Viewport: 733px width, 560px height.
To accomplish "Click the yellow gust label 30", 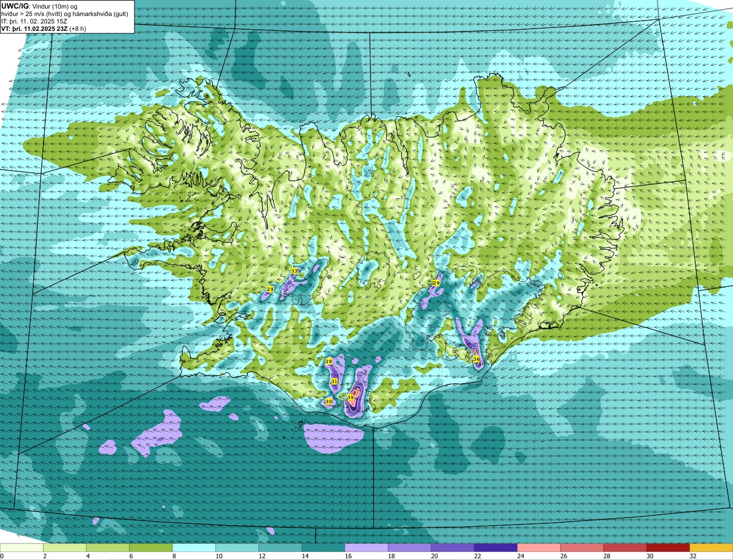I will tap(329, 402).
